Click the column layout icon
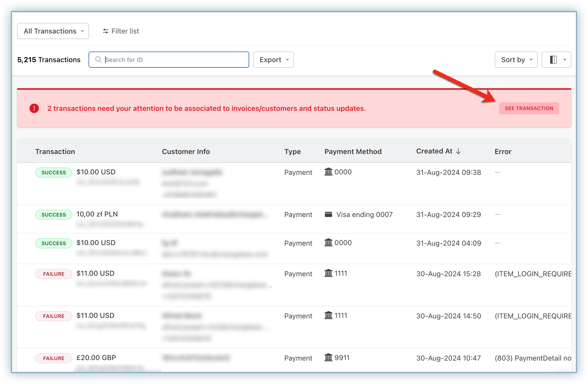The height and width of the screenshot is (384, 588). (553, 60)
